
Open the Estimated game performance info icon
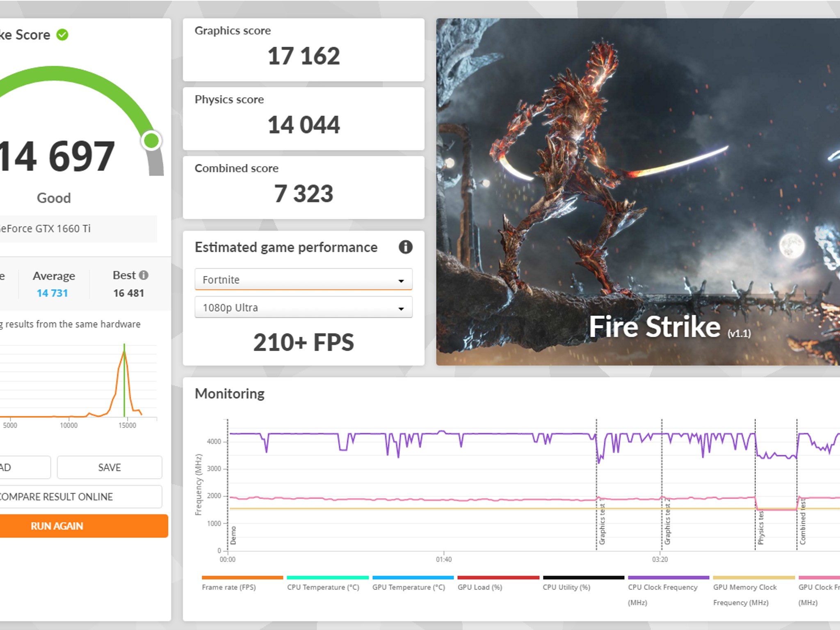coord(405,247)
